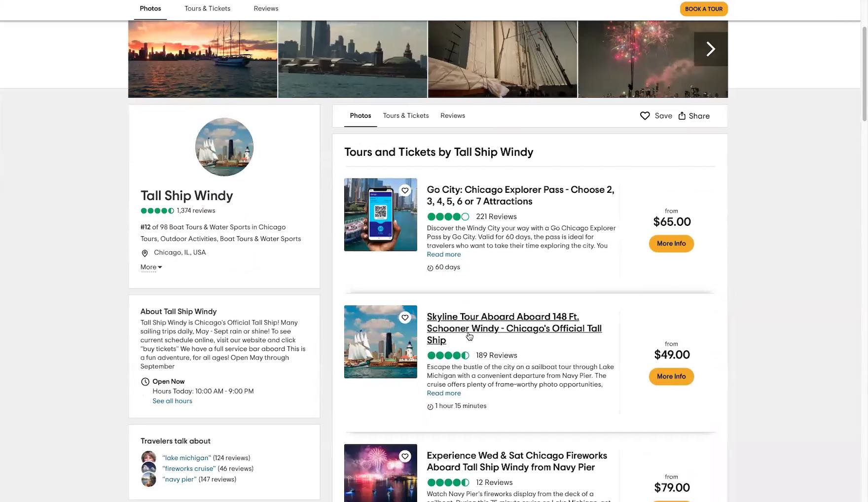The image size is (868, 502).
Task: Click the page's vertical scrollbar
Action: point(864,74)
